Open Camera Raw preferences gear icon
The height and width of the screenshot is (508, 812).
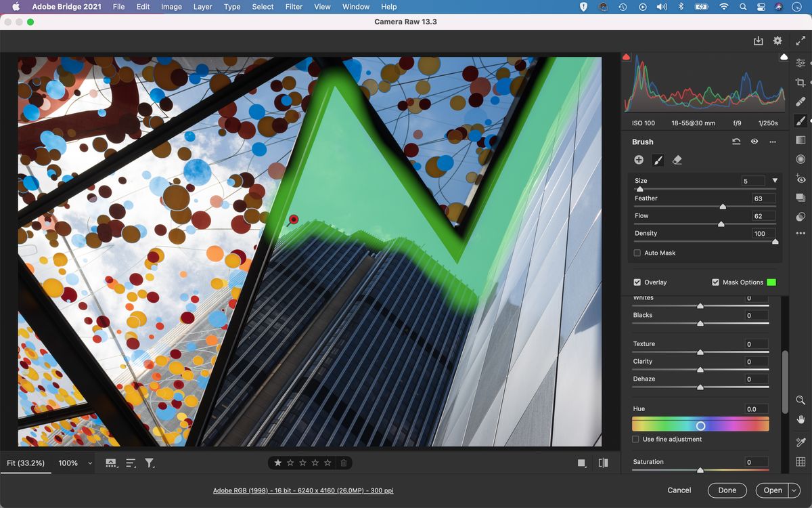777,41
